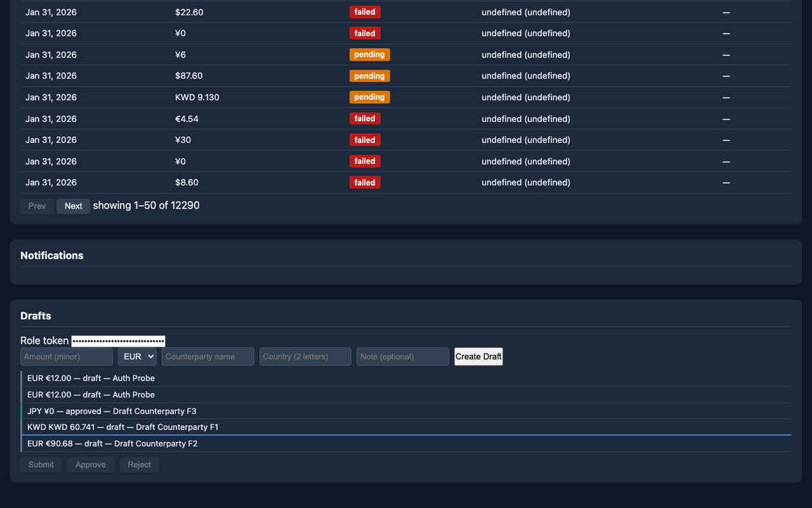
Task: Click the ¥6 amount cell
Action: [x=180, y=55]
